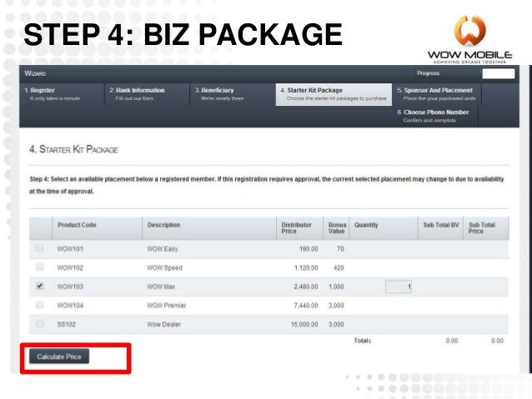Select the WOW102 product code cell

70,268
